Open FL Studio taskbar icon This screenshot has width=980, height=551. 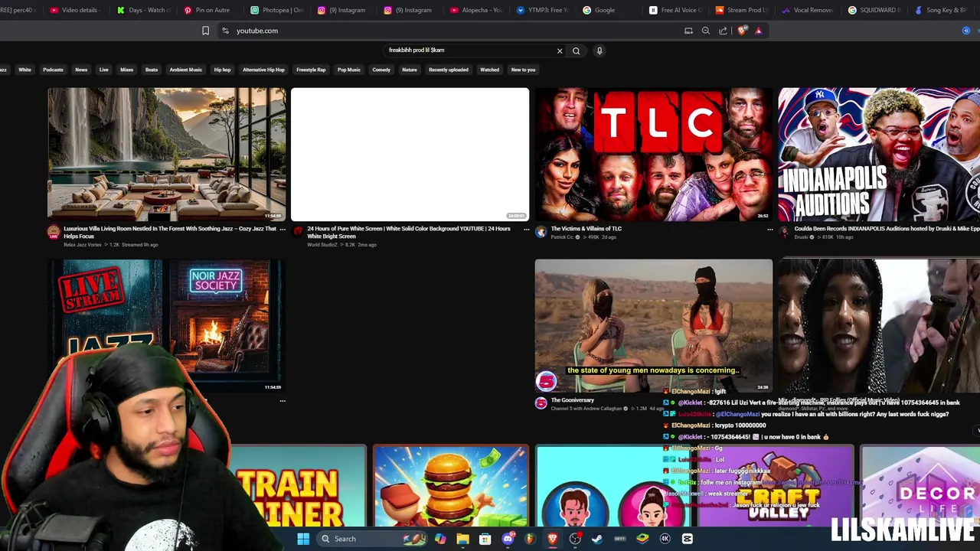[530, 539]
